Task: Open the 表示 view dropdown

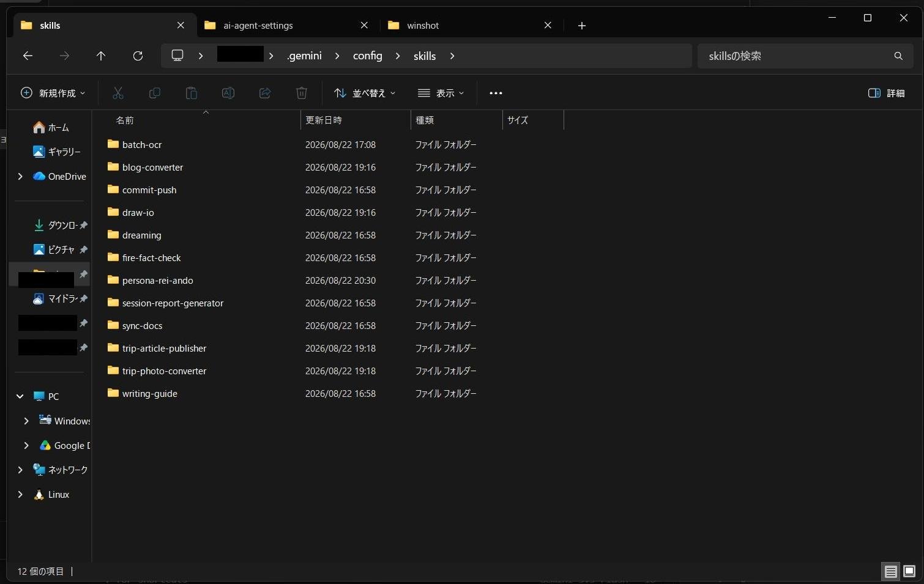Action: pos(441,93)
